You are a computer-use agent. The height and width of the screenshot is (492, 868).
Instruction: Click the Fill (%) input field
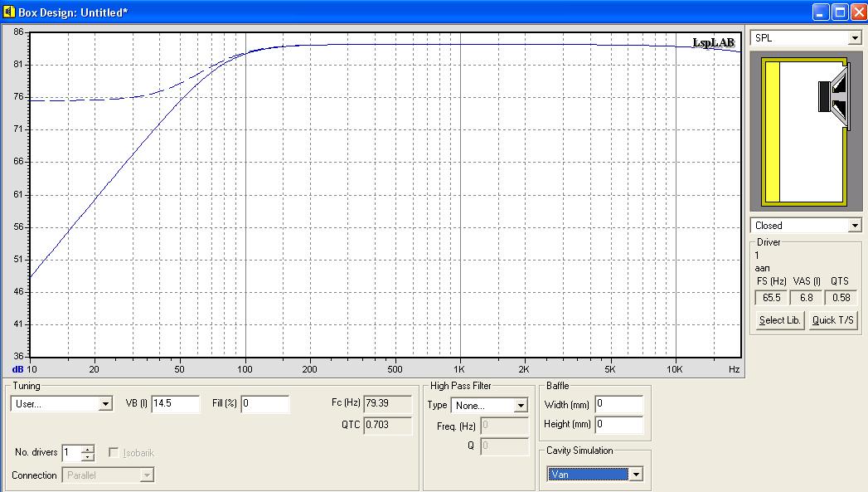[264, 404]
